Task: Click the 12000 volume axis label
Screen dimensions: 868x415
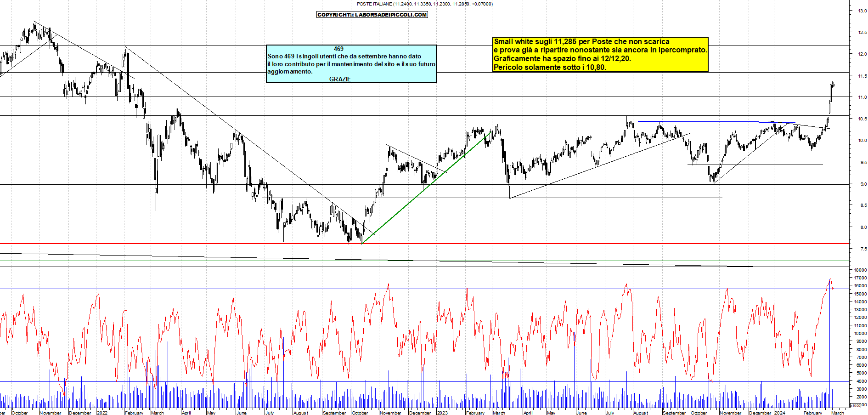Action: 861,318
